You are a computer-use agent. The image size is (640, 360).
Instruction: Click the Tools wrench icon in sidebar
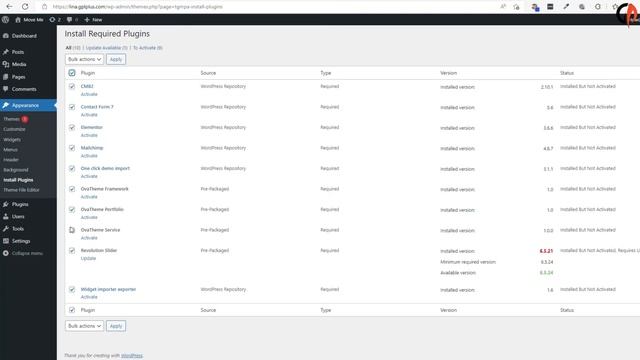click(x=6, y=229)
